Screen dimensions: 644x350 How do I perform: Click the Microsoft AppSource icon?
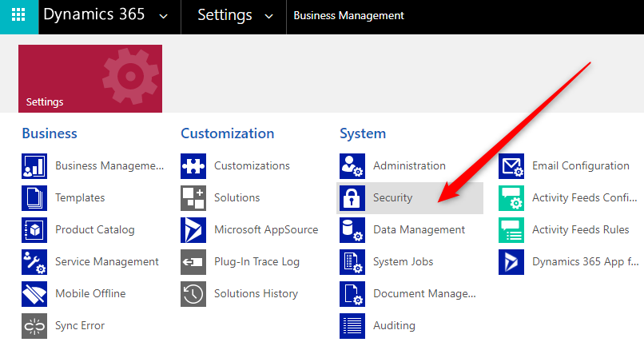click(x=193, y=230)
